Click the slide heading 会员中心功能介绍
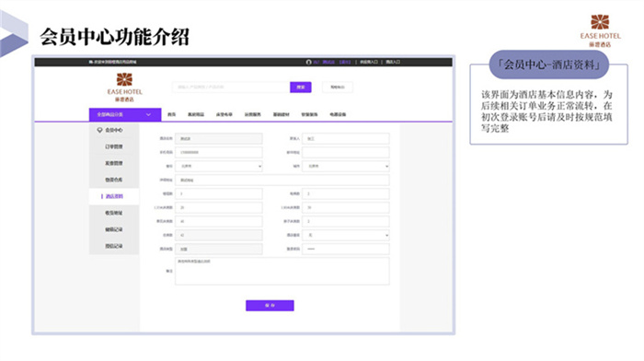 coord(114,37)
